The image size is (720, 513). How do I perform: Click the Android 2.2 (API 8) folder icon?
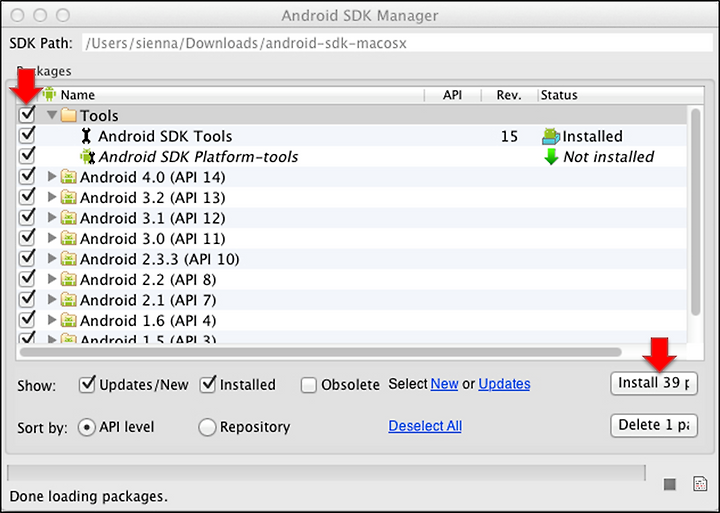[68, 279]
